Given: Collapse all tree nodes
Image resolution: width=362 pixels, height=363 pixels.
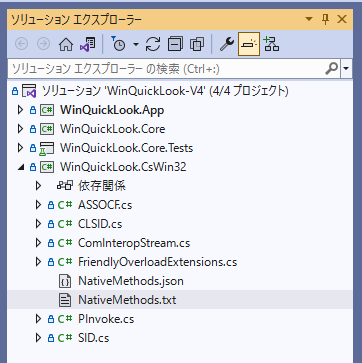Looking at the screenshot, I should pyautogui.click(x=175, y=44).
